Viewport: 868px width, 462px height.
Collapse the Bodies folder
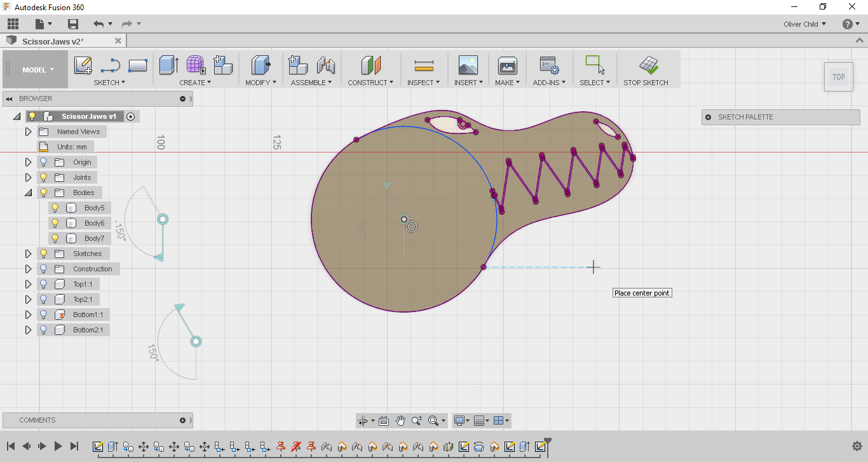pos(28,193)
